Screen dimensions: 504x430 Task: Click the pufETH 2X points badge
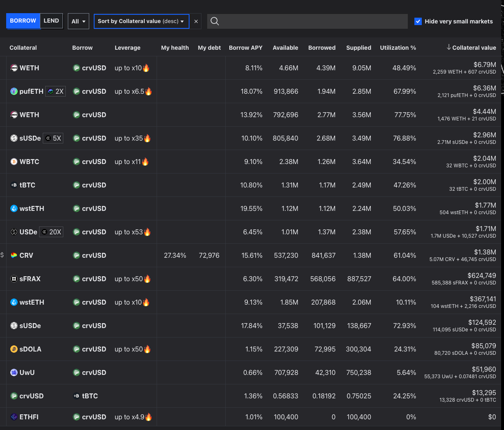click(x=55, y=91)
